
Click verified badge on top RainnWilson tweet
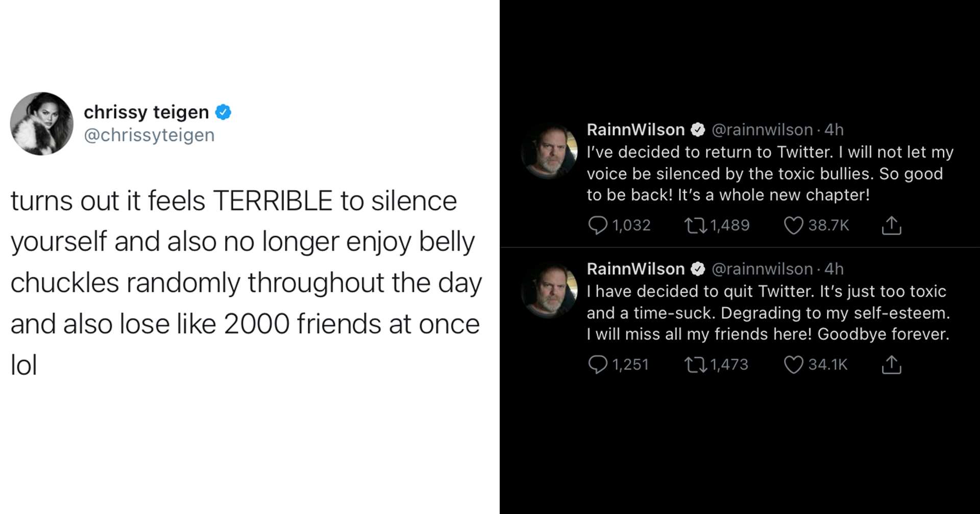pos(698,130)
